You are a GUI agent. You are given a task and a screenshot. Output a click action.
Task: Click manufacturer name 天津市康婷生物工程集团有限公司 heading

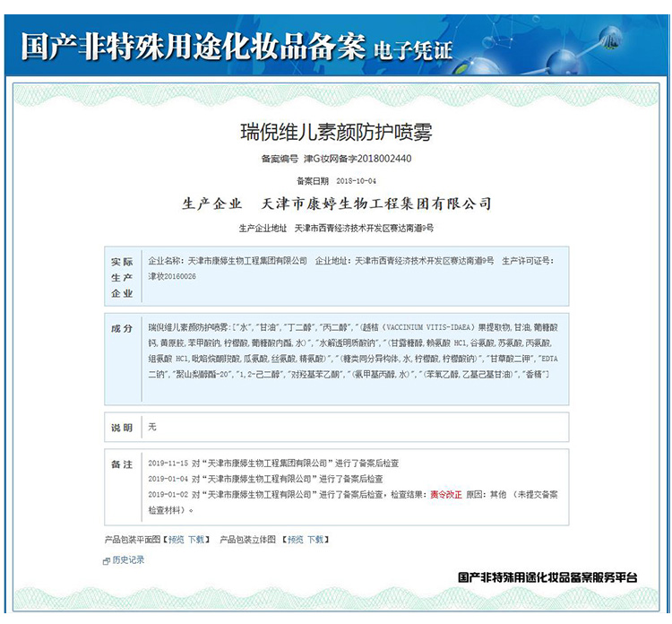pyautogui.click(x=376, y=204)
